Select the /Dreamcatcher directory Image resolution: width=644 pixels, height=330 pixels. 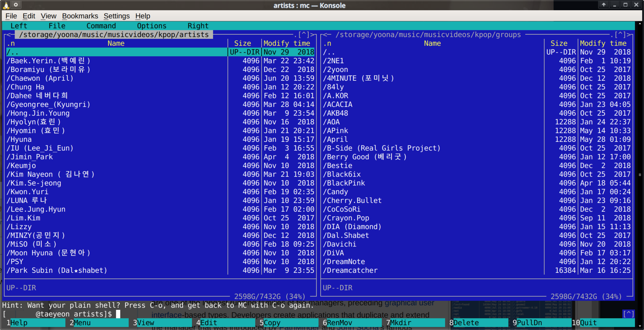coord(350,270)
